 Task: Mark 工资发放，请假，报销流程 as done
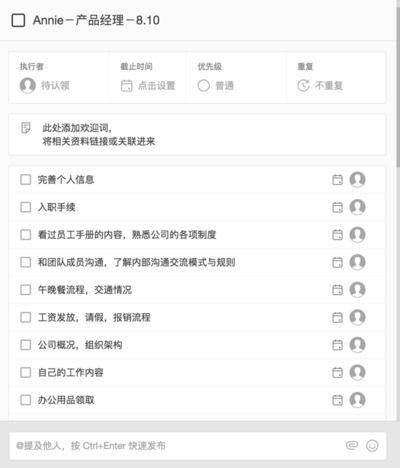click(26, 317)
